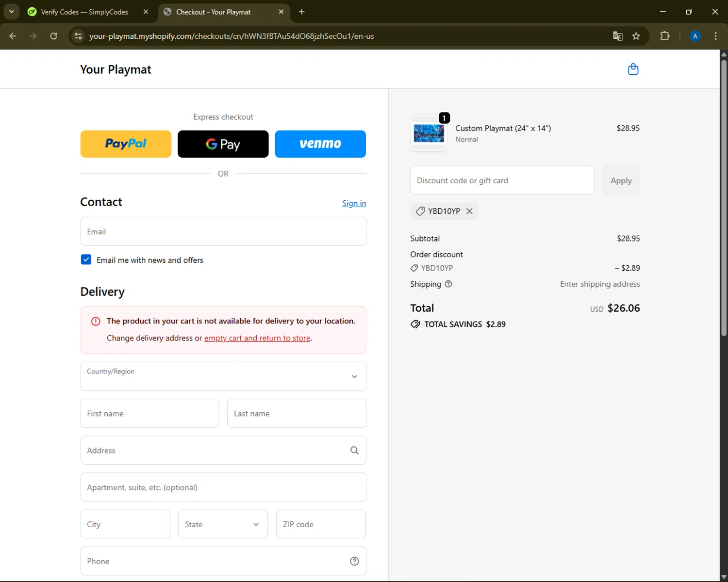Reload the checkout page

coord(54,36)
